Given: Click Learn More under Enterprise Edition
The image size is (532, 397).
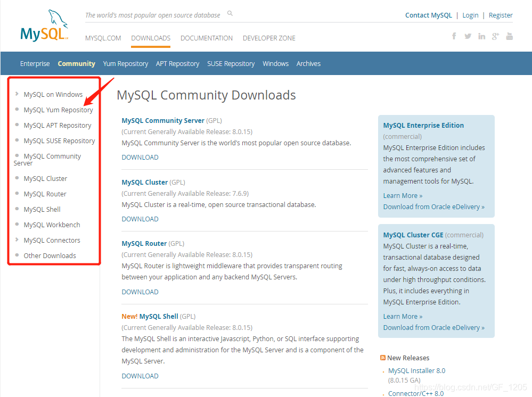Looking at the screenshot, I should (403, 196).
